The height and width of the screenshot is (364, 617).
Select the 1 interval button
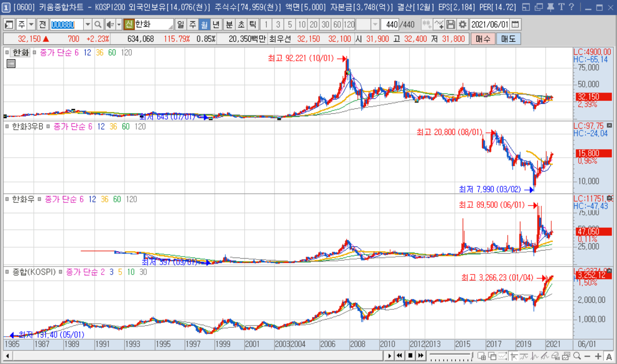coord(266,24)
